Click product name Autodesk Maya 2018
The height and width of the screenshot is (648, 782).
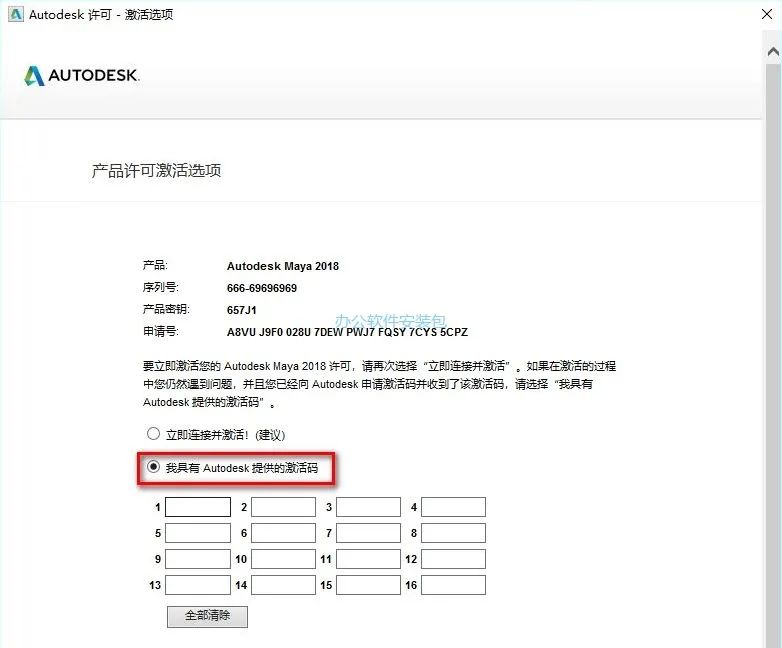(283, 266)
